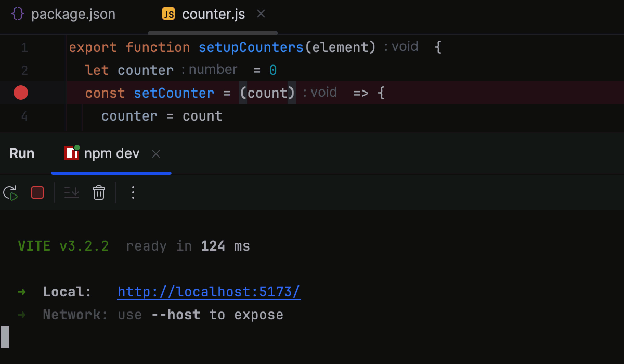624x364 pixels.
Task: Close the npm dev run tab
Action: pyautogui.click(x=155, y=153)
